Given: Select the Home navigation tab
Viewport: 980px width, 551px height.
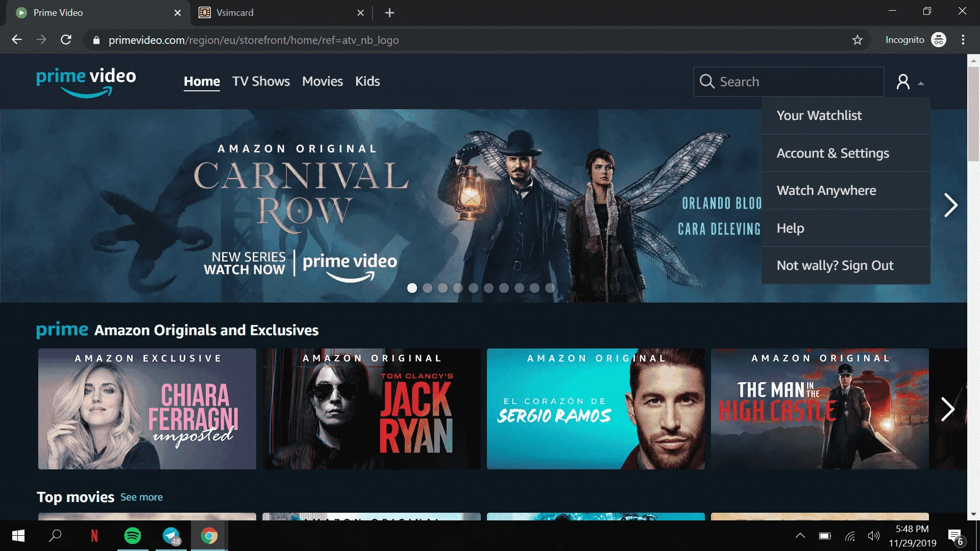Looking at the screenshot, I should 202,82.
